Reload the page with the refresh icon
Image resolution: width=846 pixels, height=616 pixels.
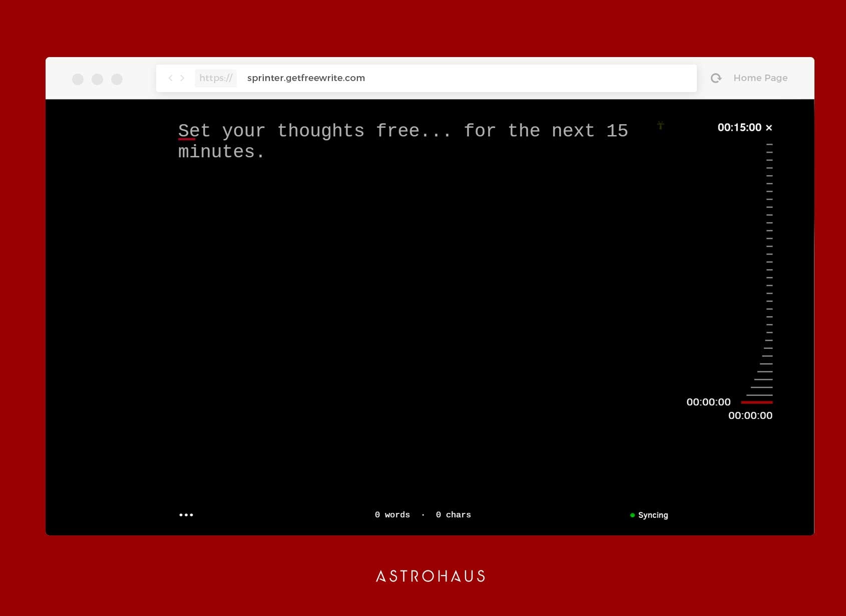click(x=716, y=78)
